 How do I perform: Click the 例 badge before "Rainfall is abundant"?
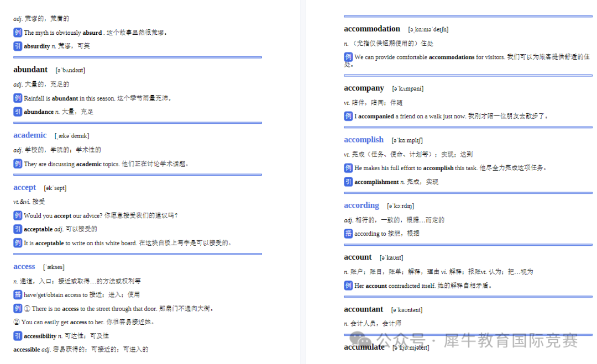[x=18, y=98]
